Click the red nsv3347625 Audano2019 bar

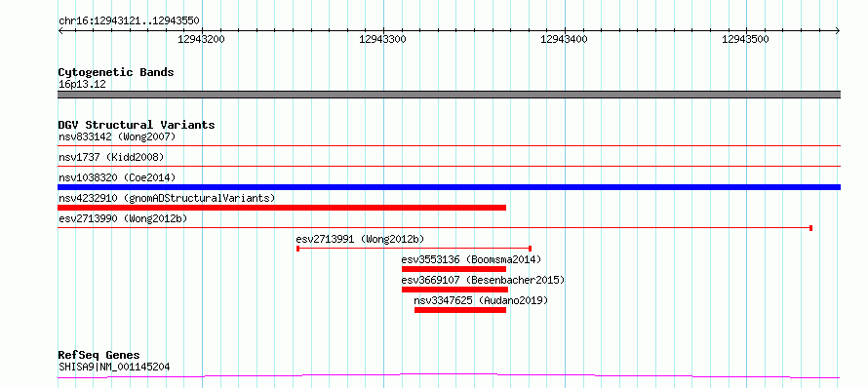click(460, 310)
